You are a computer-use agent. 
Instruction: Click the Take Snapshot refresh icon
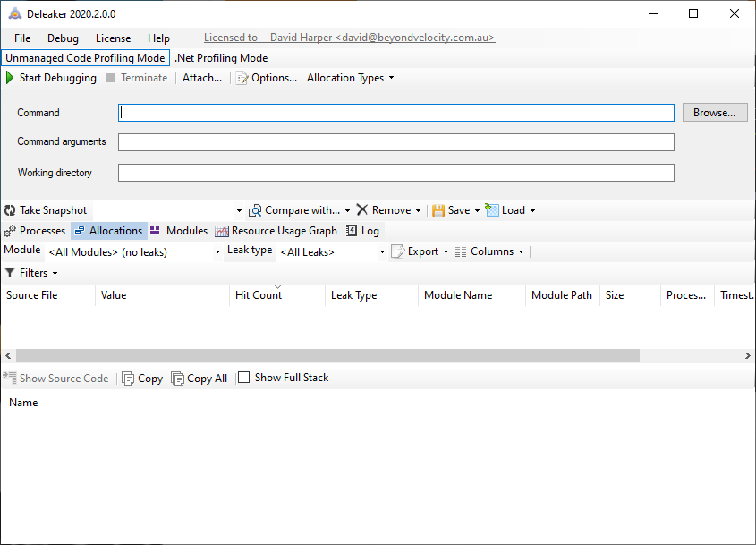[10, 210]
